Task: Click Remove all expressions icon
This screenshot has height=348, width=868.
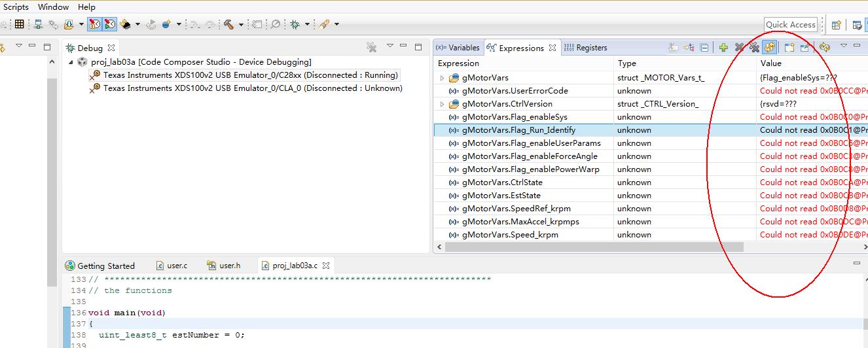Action: [754, 47]
